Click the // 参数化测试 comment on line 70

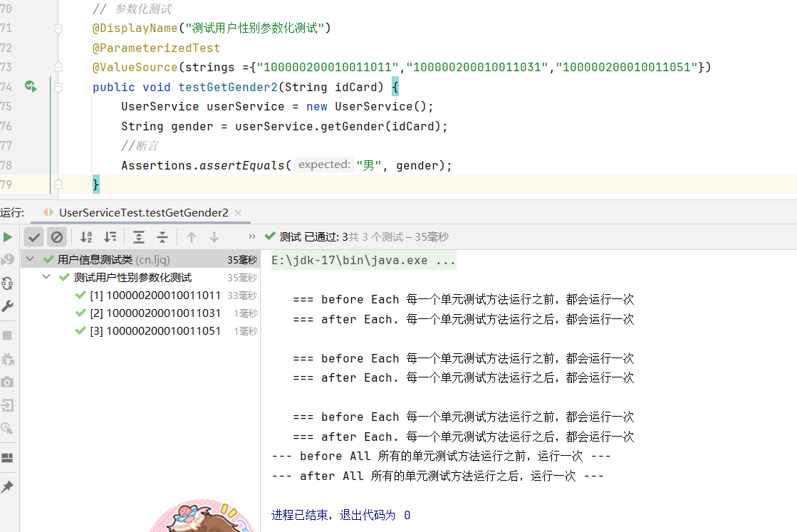[x=132, y=9]
